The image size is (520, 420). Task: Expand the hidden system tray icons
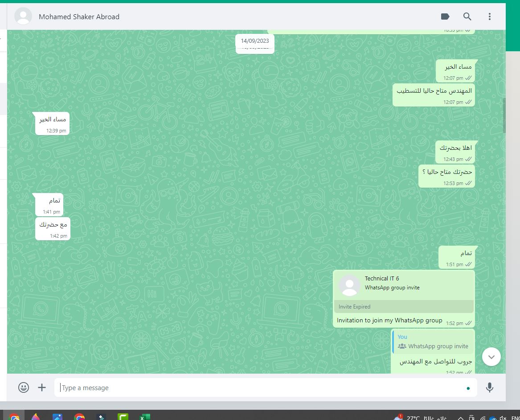click(460, 418)
